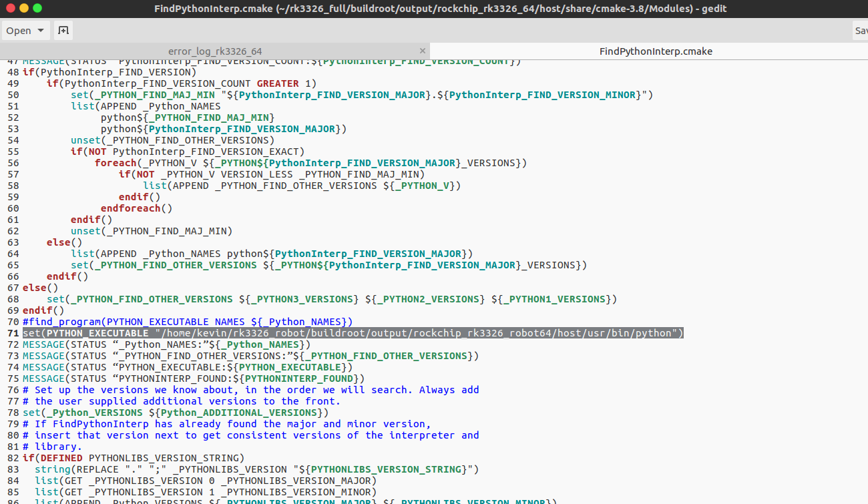Select the FindPythonInterp.cmake tab
This screenshot has height=504, width=868.
click(656, 51)
